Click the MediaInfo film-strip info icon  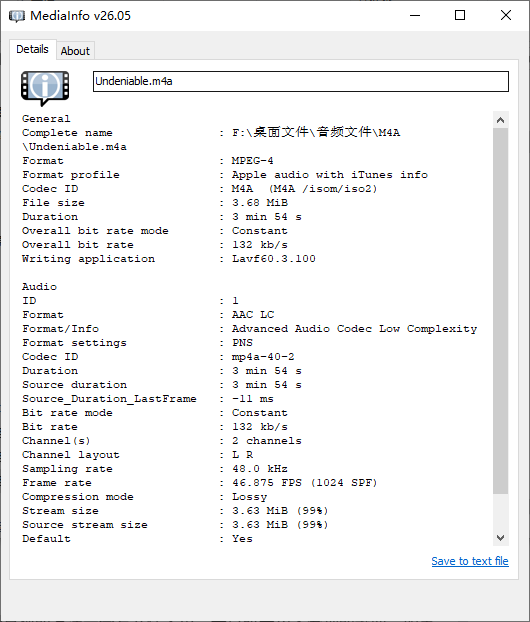tap(45, 88)
